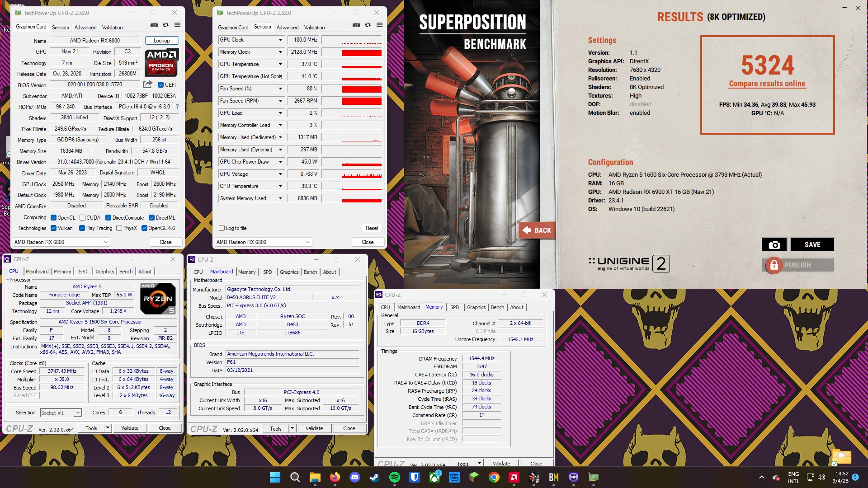
Task: Open Steam from taskbar
Action: pyautogui.click(x=374, y=477)
